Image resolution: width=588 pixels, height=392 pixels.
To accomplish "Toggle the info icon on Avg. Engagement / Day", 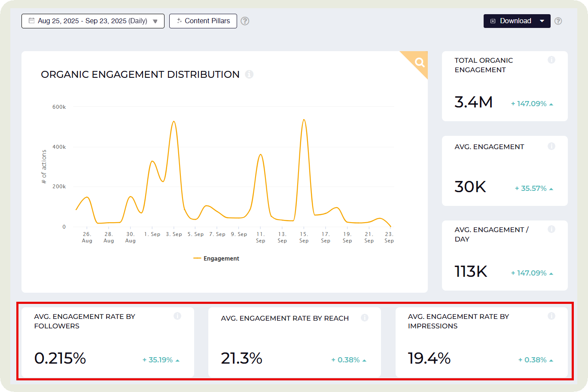I will [551, 229].
